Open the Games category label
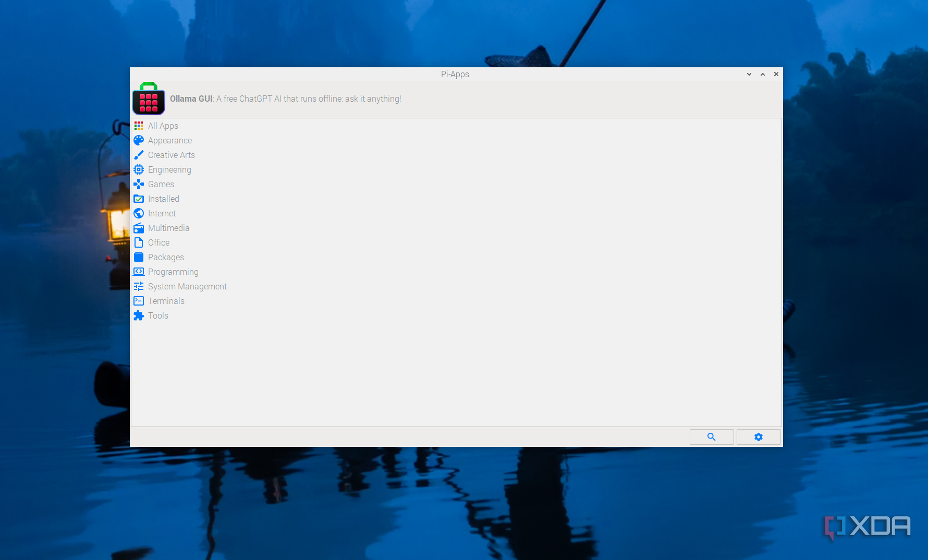 coord(161,184)
